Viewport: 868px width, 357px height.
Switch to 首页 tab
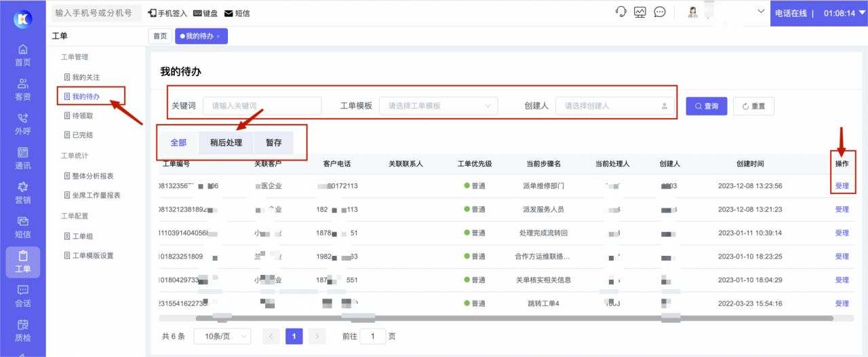tap(160, 37)
